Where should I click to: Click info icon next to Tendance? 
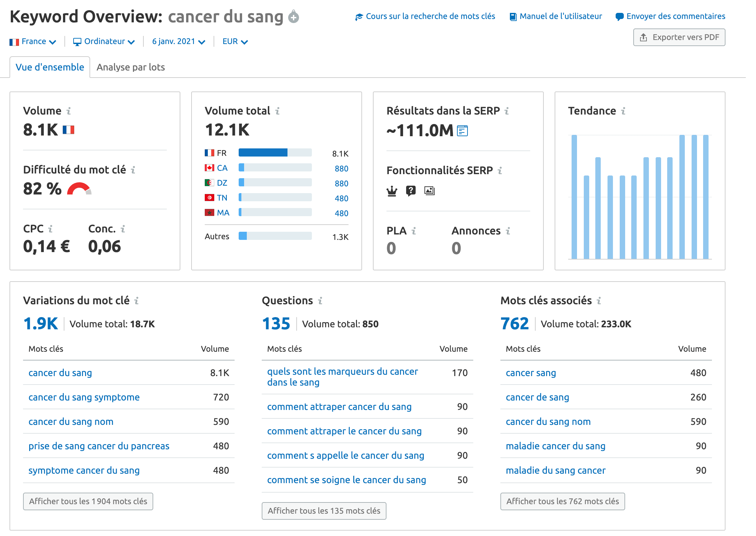(x=623, y=111)
